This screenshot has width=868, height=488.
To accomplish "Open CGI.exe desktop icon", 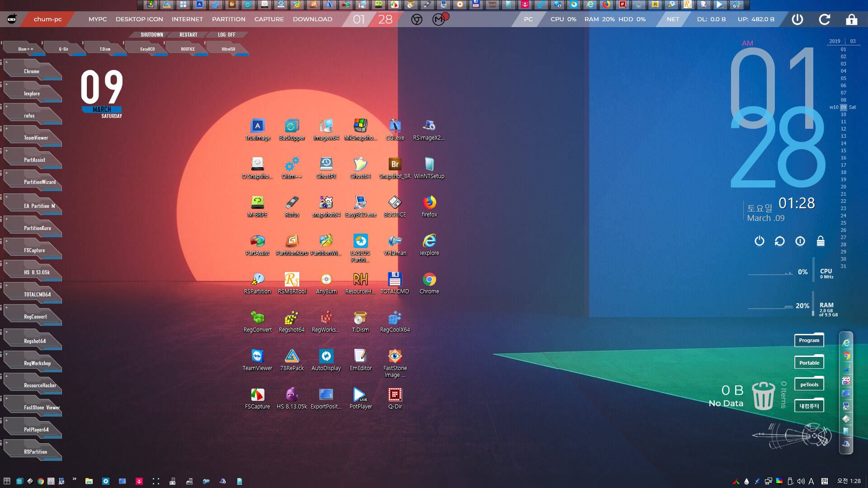I will pyautogui.click(x=395, y=130).
